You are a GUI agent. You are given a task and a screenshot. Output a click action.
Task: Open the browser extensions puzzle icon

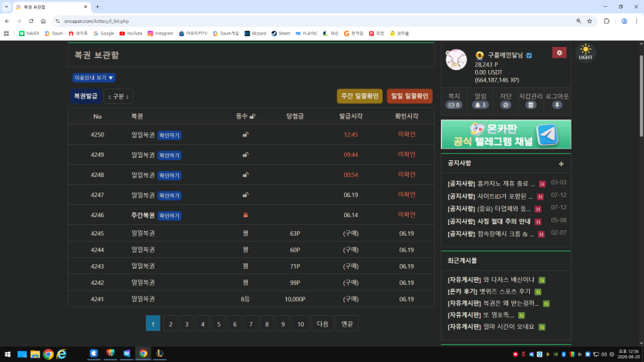click(x=606, y=21)
